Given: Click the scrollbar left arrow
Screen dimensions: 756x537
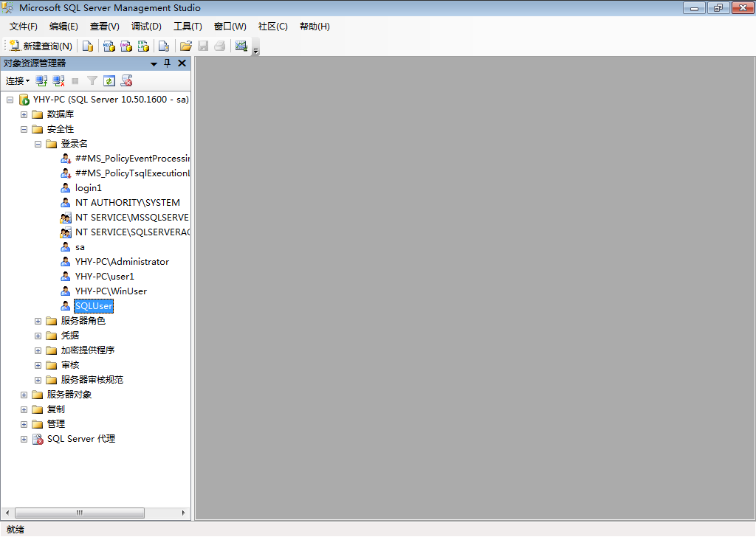Looking at the screenshot, I should 7,513.
